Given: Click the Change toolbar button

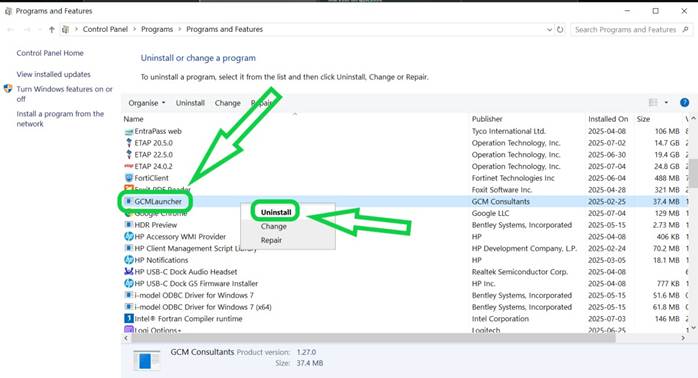Looking at the screenshot, I should click(x=227, y=103).
